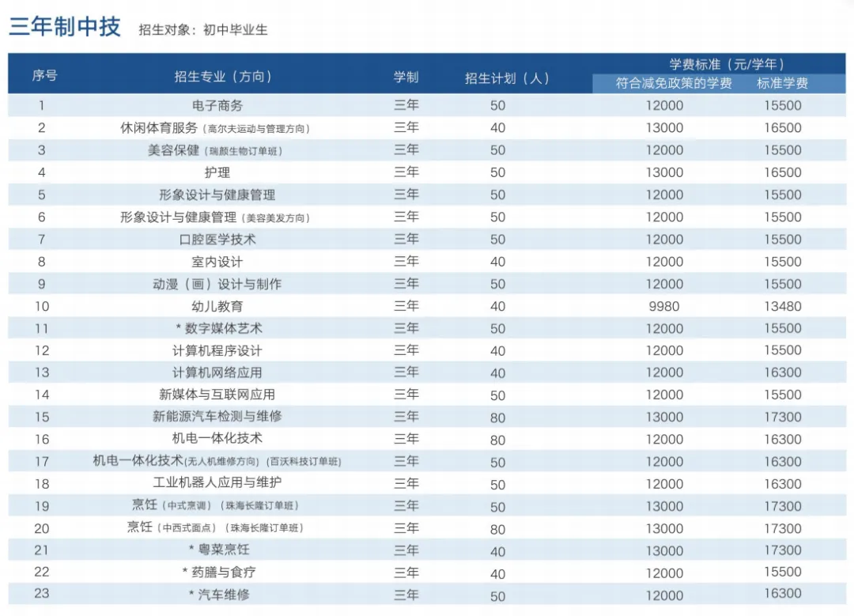The width and height of the screenshot is (854, 616).
Task: Select the * 粤菜烹饪 major cell
Action: pyautogui.click(x=219, y=550)
